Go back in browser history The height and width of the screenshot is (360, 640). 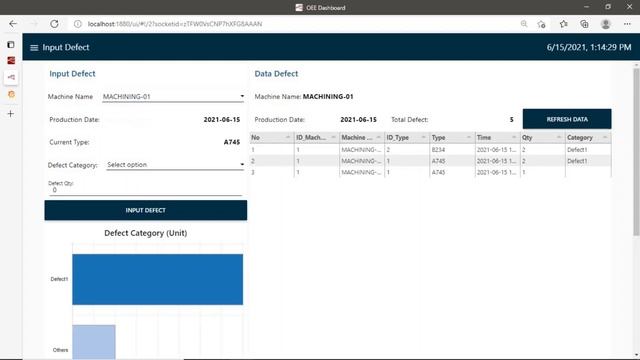(13, 24)
